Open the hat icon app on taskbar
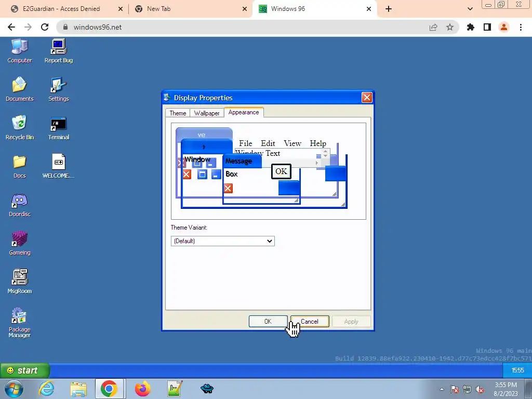The width and height of the screenshot is (532, 399). point(207,389)
